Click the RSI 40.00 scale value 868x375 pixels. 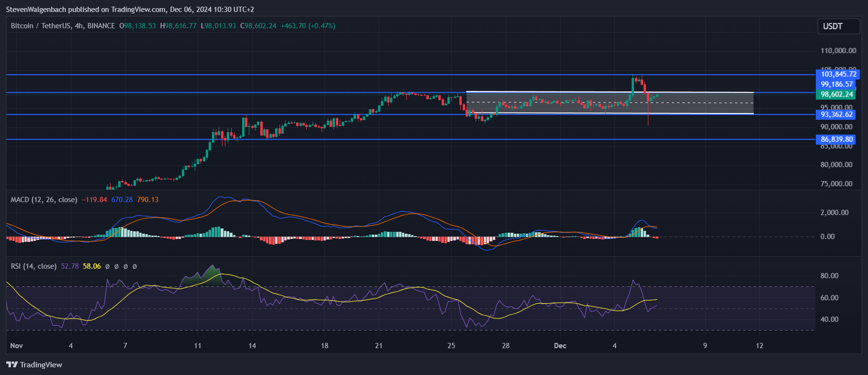tap(829, 319)
